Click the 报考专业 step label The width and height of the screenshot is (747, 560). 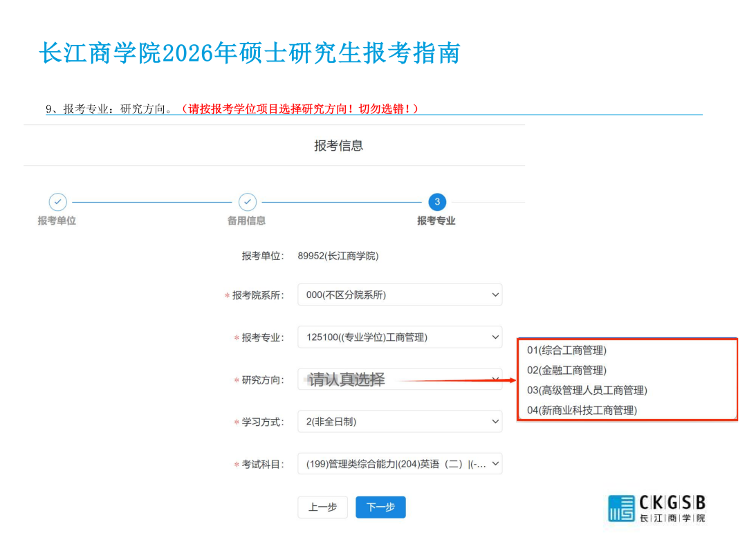[x=436, y=221]
